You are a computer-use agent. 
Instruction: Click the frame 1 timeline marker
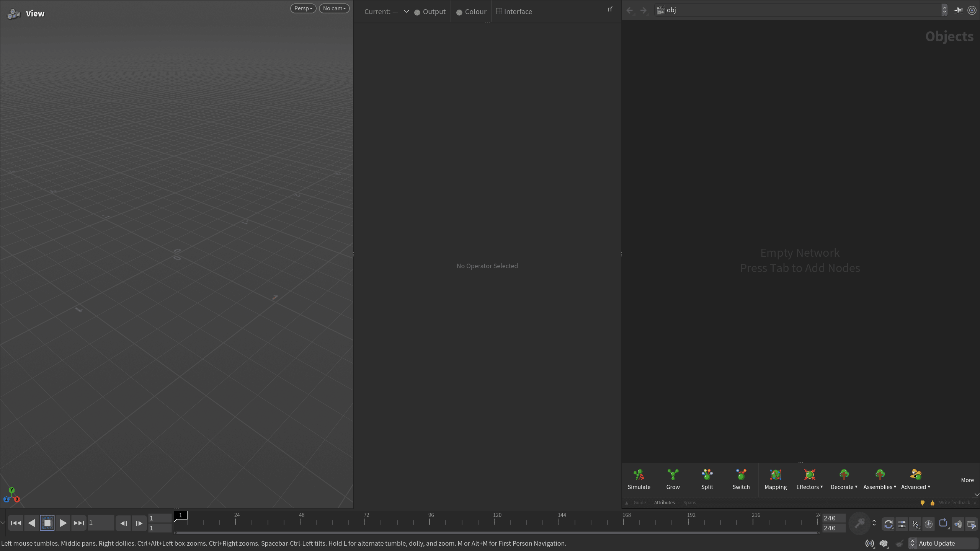click(x=181, y=515)
